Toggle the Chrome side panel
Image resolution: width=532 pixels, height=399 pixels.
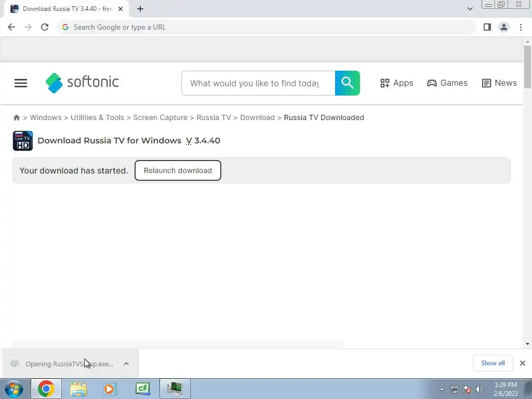tap(487, 27)
